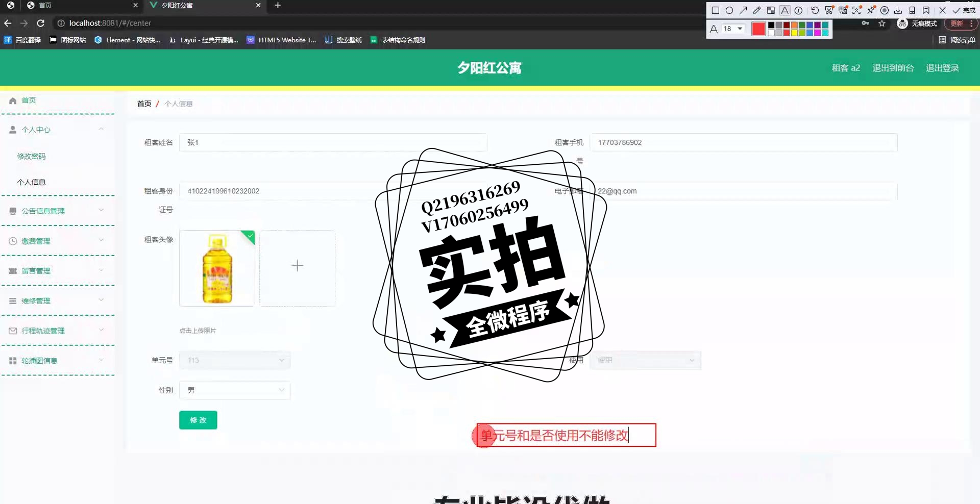Click the oil bottle avatar thumbnail
The height and width of the screenshot is (504, 980).
[x=217, y=268]
